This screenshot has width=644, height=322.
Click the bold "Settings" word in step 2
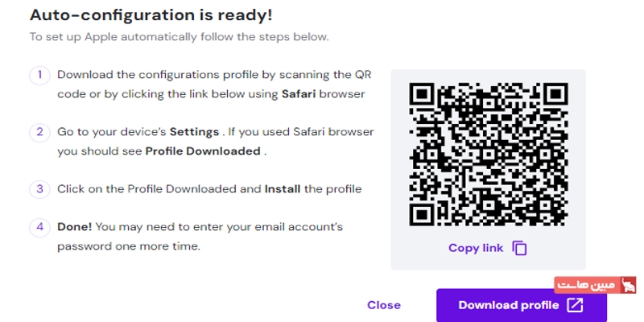[194, 132]
